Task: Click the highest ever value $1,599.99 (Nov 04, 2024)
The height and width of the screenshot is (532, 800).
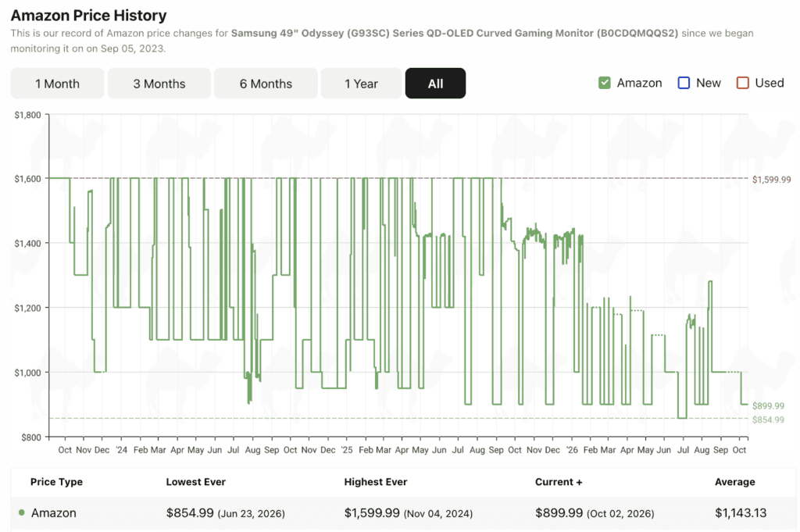Action: [x=408, y=513]
